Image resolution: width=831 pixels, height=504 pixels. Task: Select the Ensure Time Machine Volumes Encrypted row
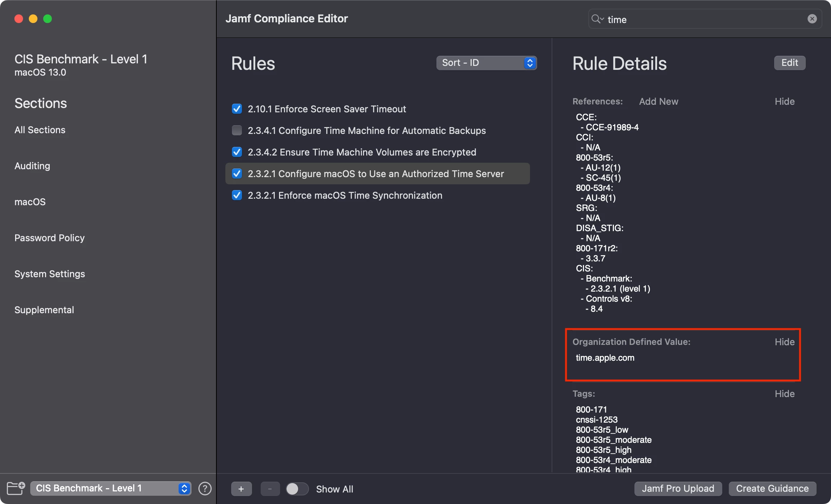coord(377,152)
